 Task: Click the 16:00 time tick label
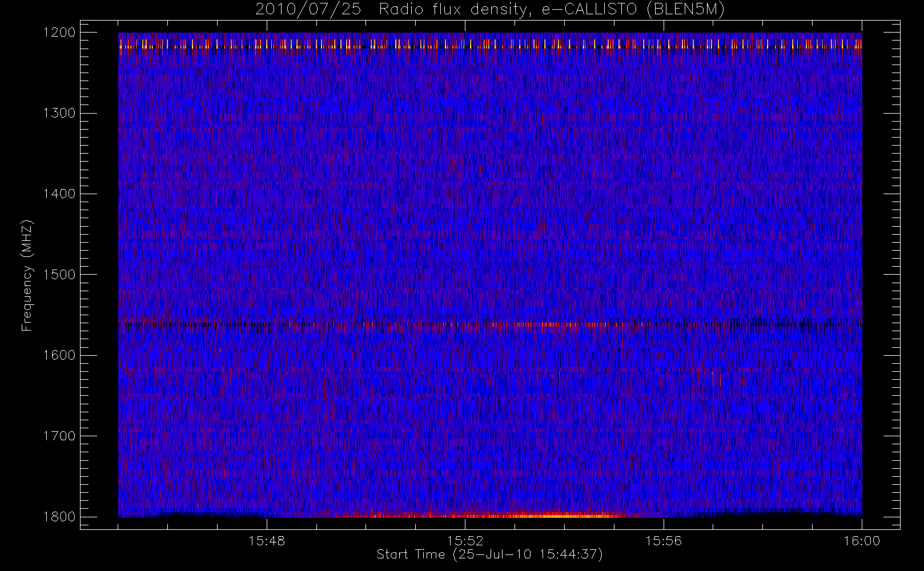coord(862,541)
